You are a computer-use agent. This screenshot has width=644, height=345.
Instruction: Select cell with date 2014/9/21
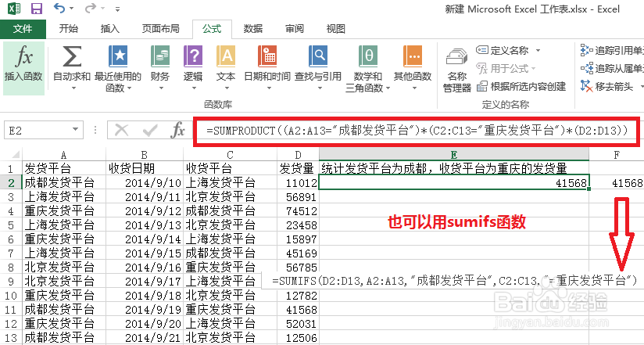pyautogui.click(x=145, y=337)
